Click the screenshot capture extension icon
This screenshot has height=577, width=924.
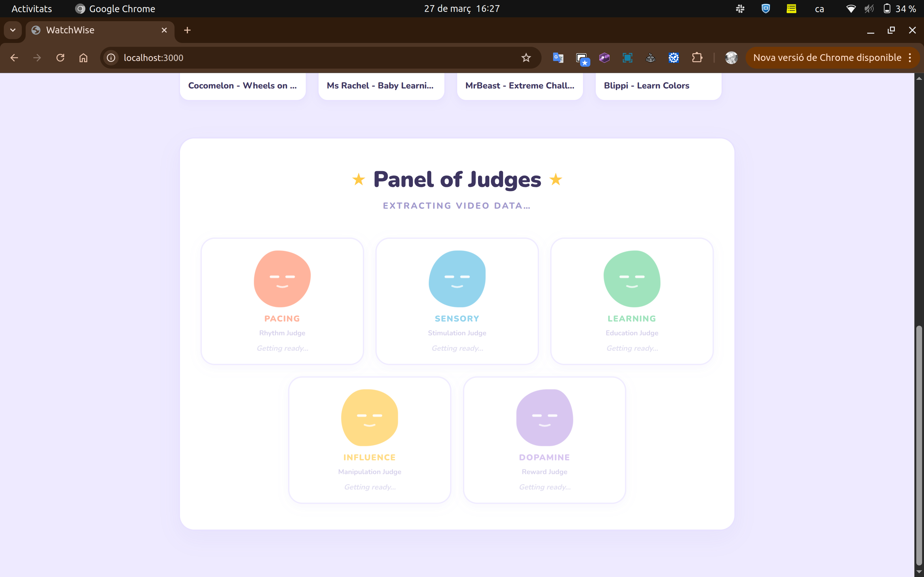click(x=627, y=58)
